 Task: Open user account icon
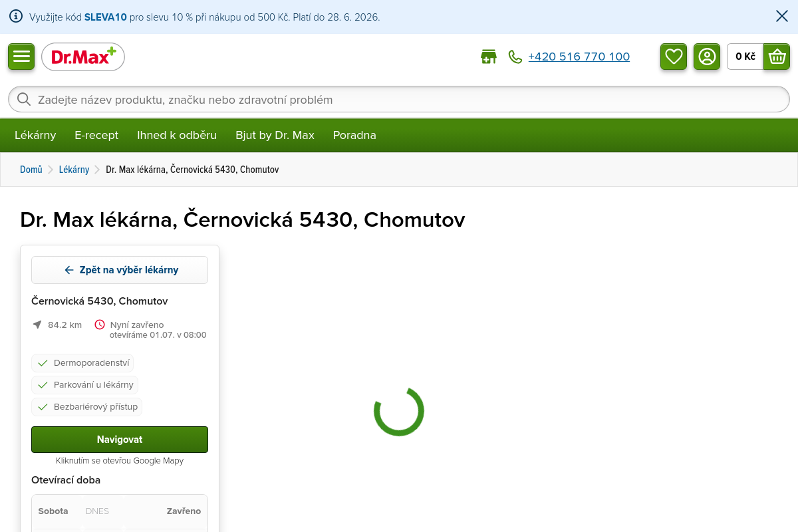click(707, 57)
